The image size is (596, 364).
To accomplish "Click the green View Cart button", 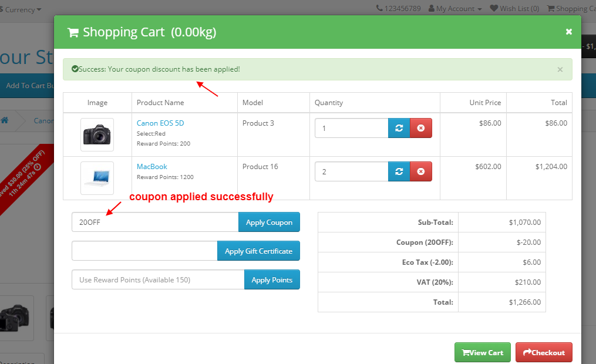I will tap(482, 352).
